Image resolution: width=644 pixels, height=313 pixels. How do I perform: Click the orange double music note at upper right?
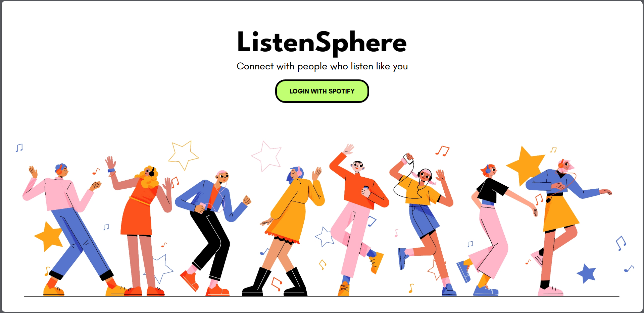(x=442, y=151)
